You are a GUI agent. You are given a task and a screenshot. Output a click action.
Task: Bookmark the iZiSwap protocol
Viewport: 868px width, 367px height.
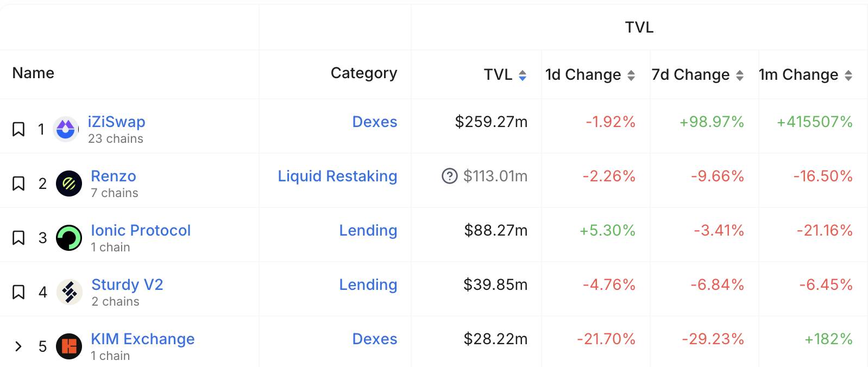click(18, 129)
